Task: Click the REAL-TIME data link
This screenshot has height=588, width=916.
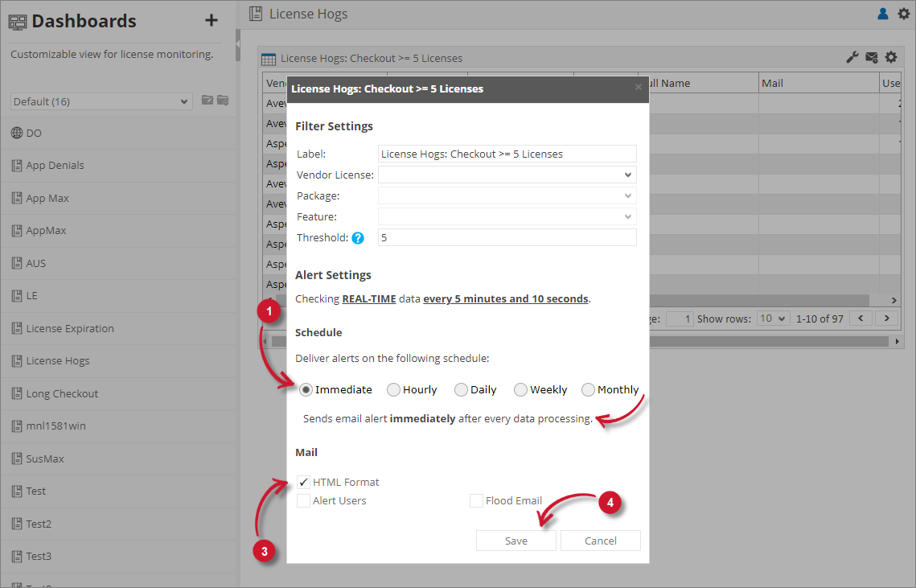Action: click(368, 298)
